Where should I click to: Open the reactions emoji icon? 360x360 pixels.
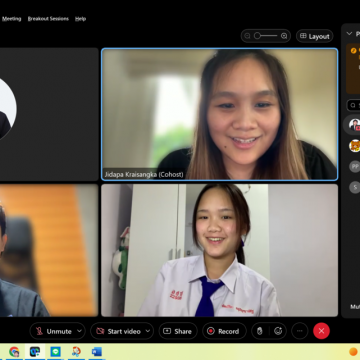(278, 331)
